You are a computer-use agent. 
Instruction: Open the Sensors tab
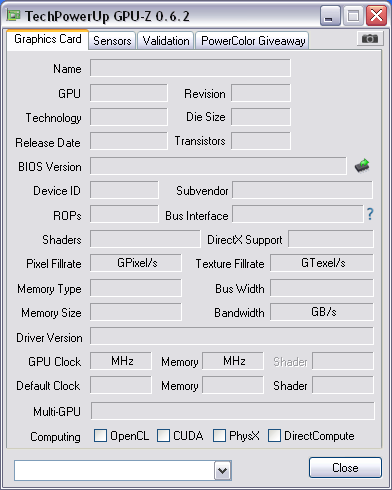tap(112, 41)
